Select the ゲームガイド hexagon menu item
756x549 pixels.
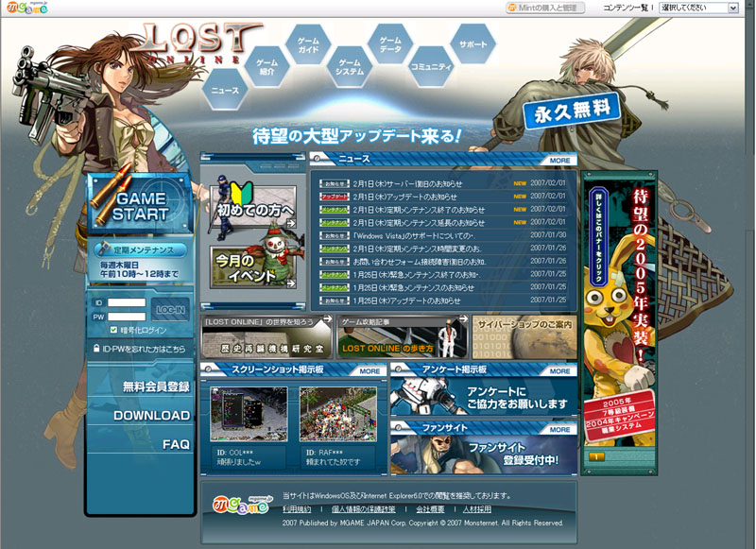(310, 44)
